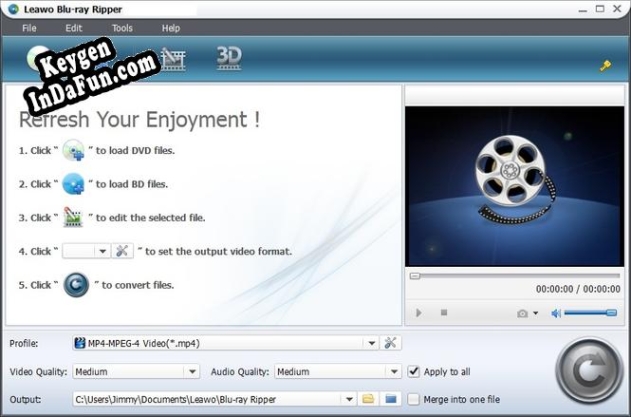631x417 pixels.
Task: Close the Leawo Blu-ray Ripper window
Action: [617, 8]
